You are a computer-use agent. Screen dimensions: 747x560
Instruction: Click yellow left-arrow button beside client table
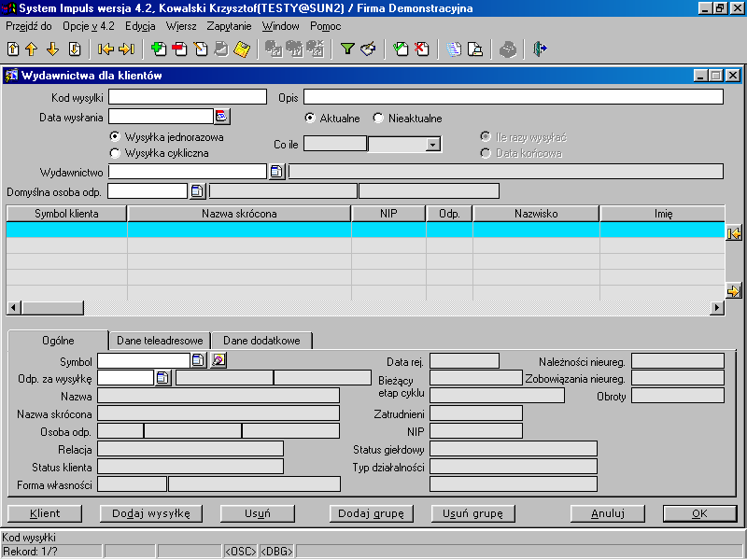click(x=734, y=233)
